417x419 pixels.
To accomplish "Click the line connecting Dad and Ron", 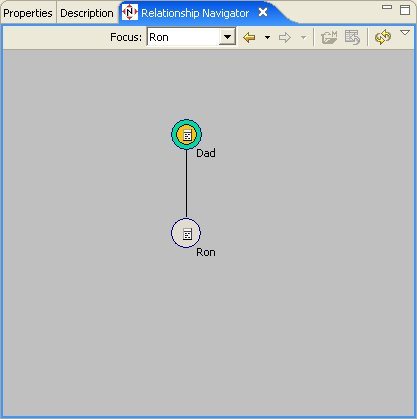I will [x=186, y=184].
